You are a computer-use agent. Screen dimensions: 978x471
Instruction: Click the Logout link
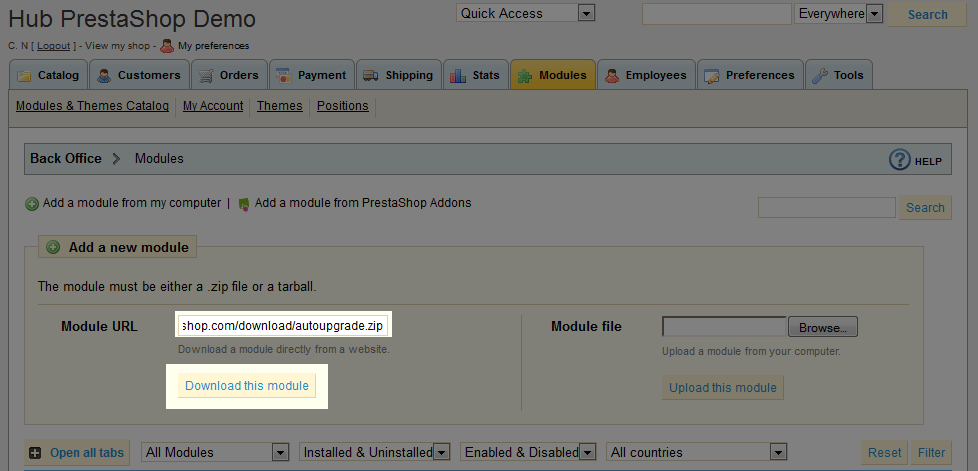[54, 46]
